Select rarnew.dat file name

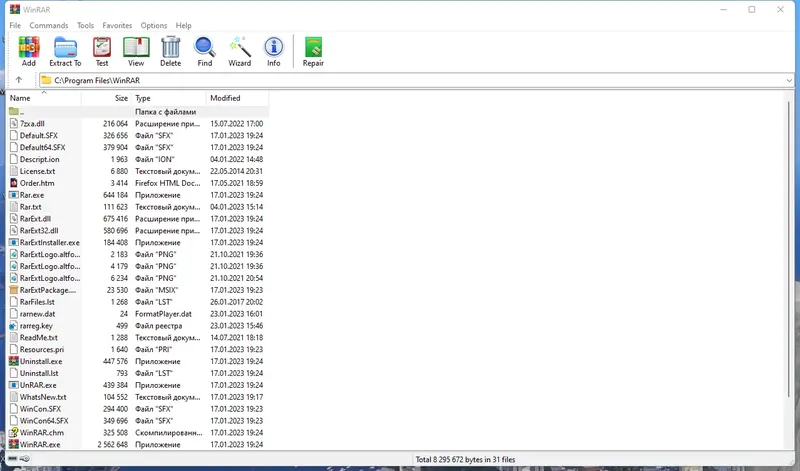(37, 314)
